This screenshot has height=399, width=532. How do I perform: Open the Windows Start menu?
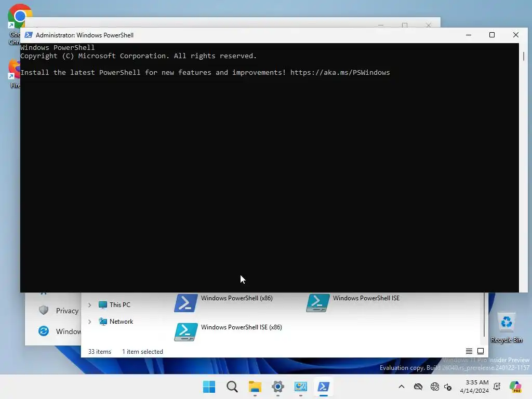[209, 387]
